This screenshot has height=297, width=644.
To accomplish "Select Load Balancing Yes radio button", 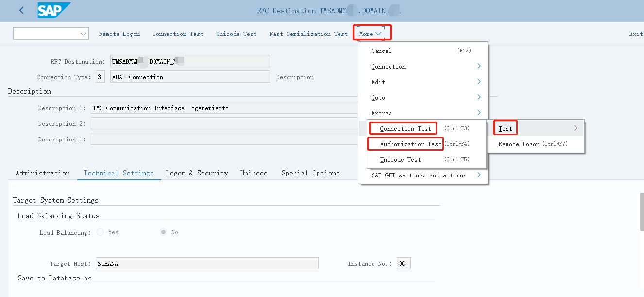I will pos(101,232).
